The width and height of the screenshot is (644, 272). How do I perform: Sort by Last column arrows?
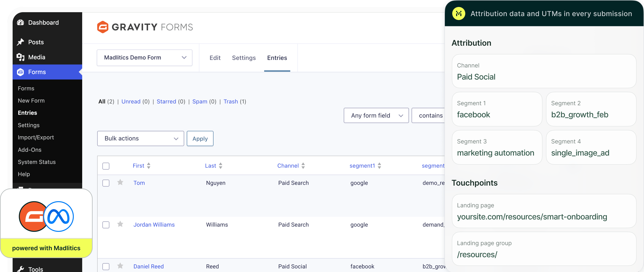point(220,166)
